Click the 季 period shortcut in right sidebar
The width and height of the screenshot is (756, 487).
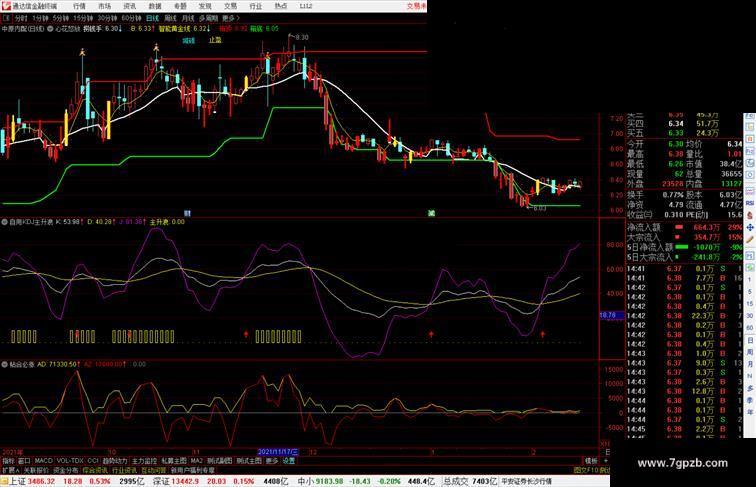750,400
